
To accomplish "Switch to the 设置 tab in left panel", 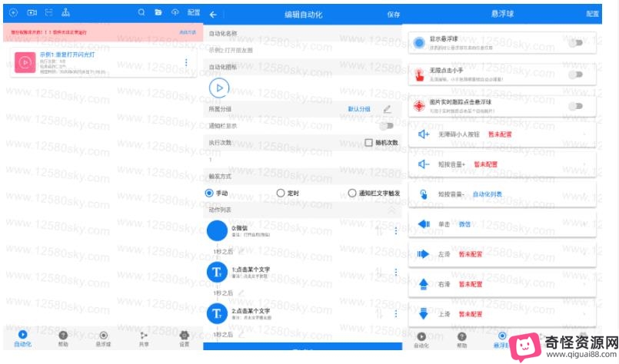I will coord(184,339).
